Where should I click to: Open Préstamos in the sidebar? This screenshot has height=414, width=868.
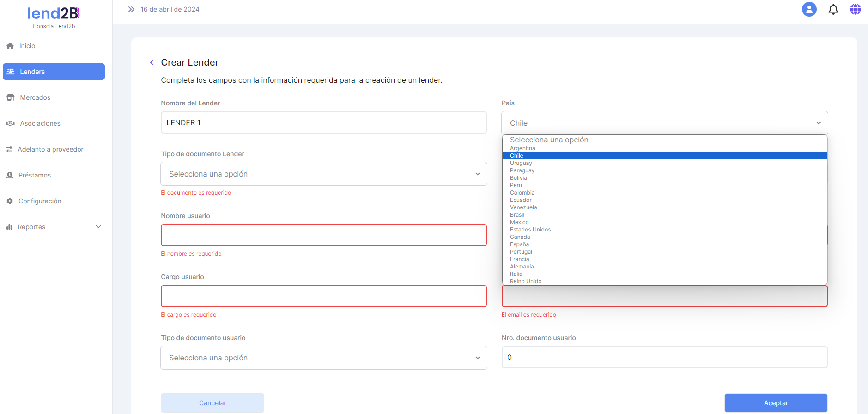34,175
